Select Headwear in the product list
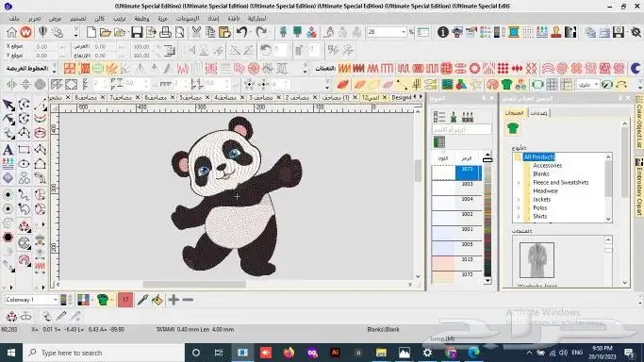The image size is (644, 362). tap(545, 190)
